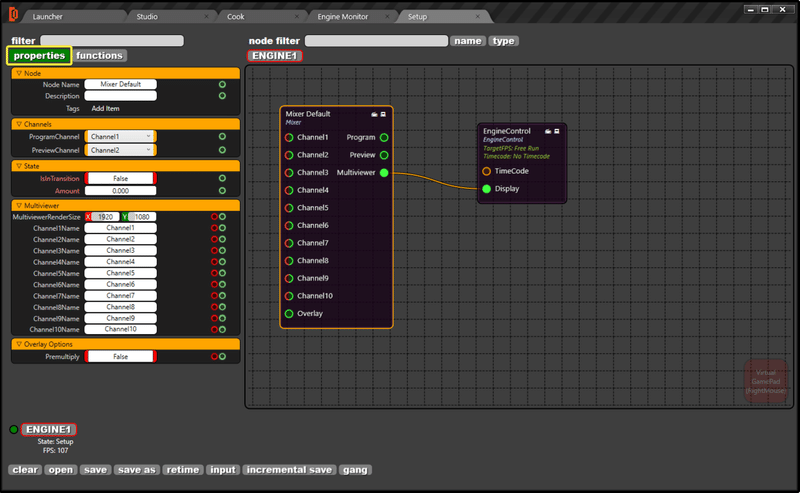Screen dimensions: 800x493
Task: Collapse the Node section
Action: point(19,73)
